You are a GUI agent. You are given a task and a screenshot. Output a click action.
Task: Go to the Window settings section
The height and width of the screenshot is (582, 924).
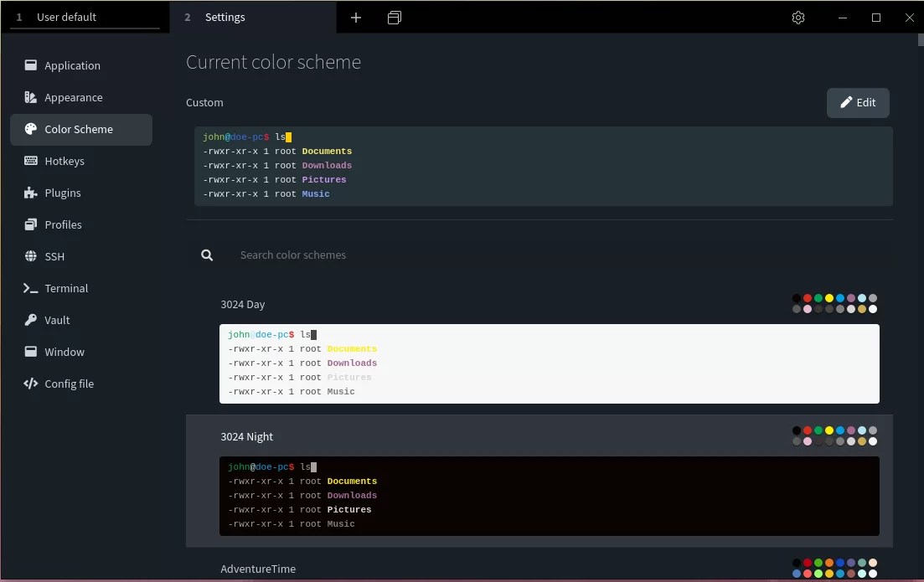tap(81, 352)
